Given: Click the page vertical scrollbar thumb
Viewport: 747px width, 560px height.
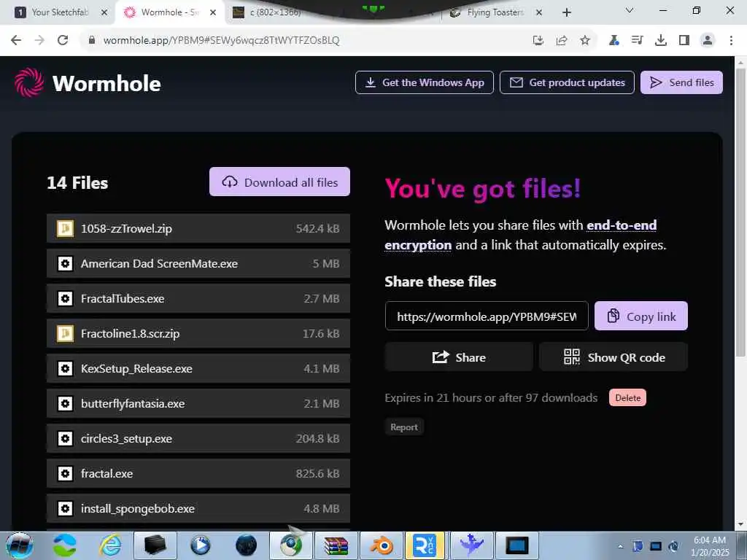Looking at the screenshot, I should (740, 212).
